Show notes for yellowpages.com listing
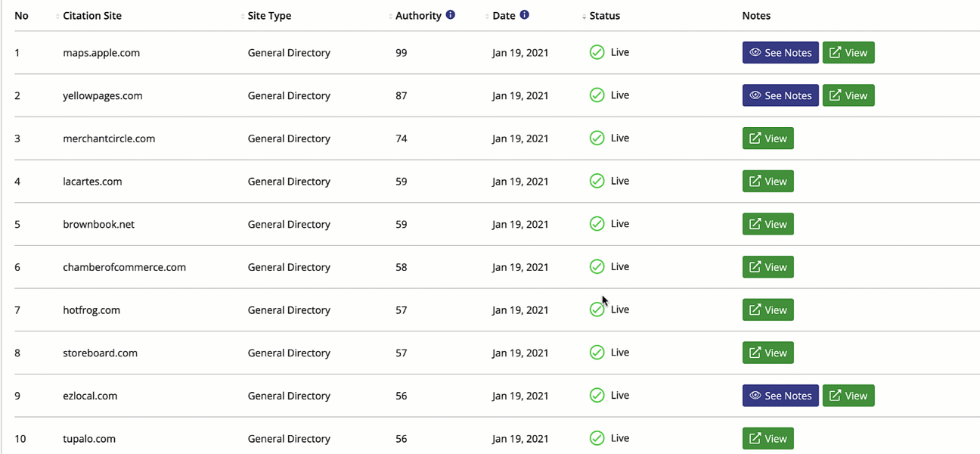980x454 pixels. point(780,96)
